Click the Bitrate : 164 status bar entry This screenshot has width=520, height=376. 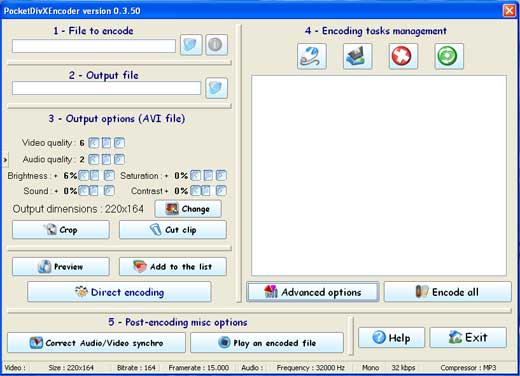[x=136, y=368]
